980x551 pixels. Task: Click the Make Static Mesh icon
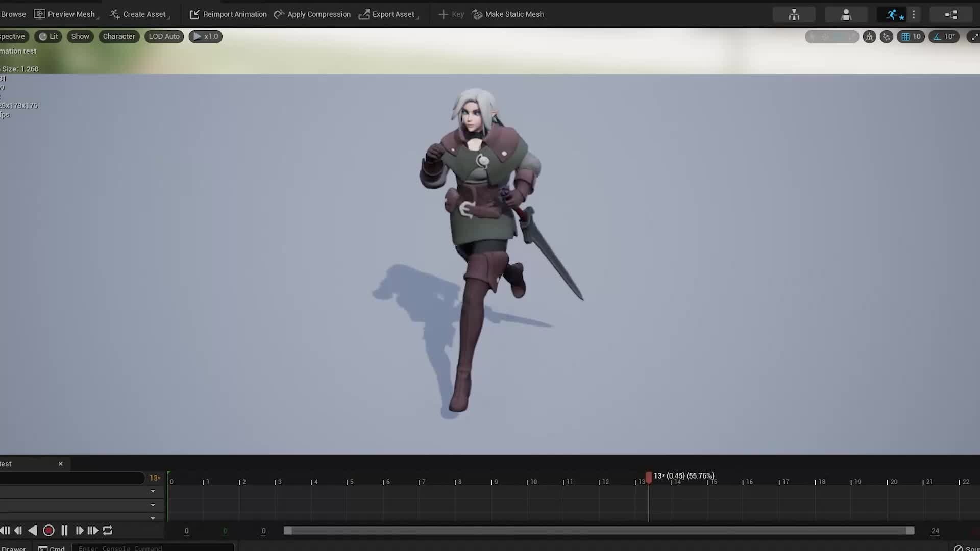tap(477, 14)
